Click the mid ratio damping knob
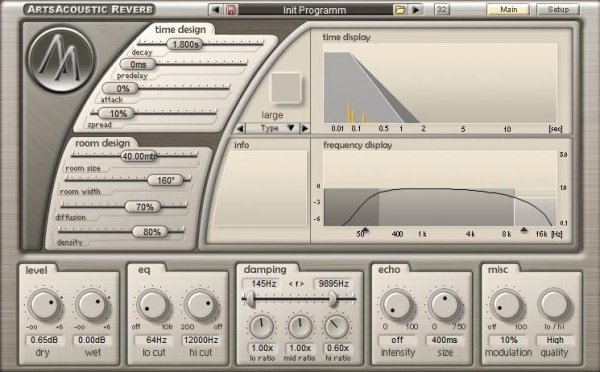Viewport: 600px width, 372px height. tap(300, 326)
